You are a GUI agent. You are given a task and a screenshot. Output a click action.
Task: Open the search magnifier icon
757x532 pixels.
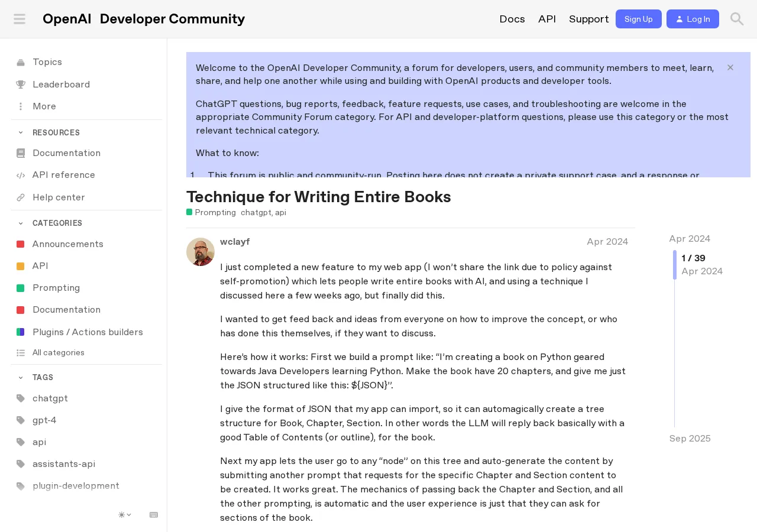[737, 19]
